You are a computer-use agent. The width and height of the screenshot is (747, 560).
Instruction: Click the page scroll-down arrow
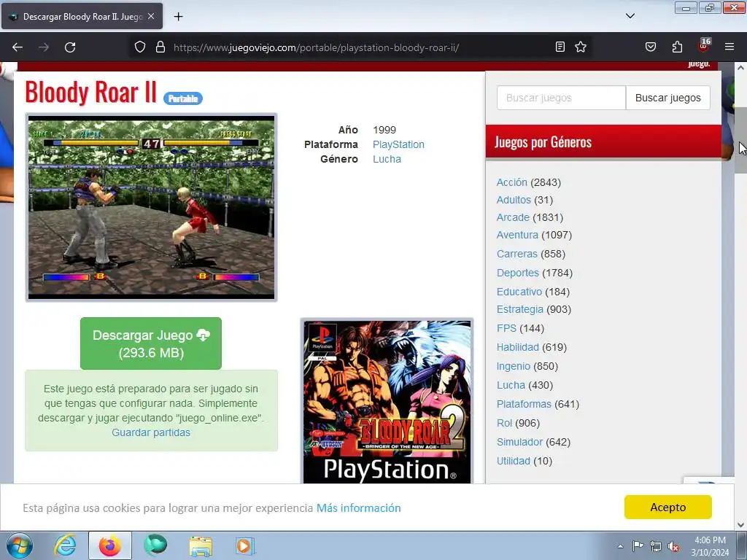[x=740, y=525]
